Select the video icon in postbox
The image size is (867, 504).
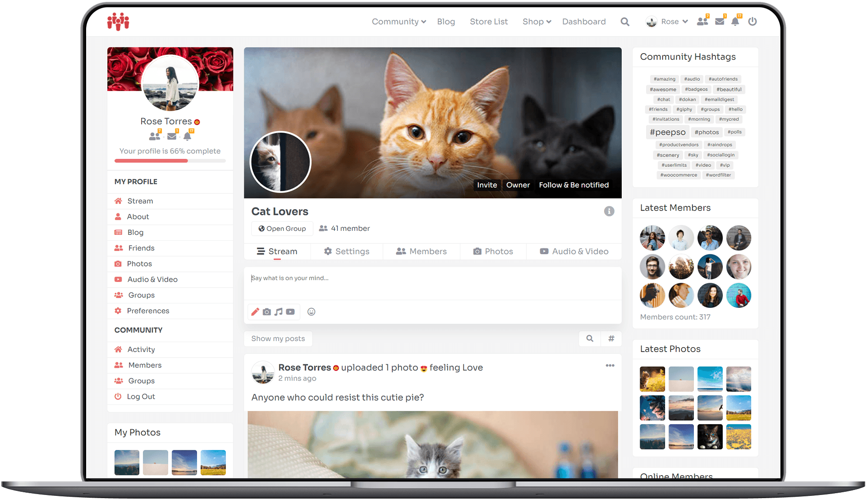[290, 312]
